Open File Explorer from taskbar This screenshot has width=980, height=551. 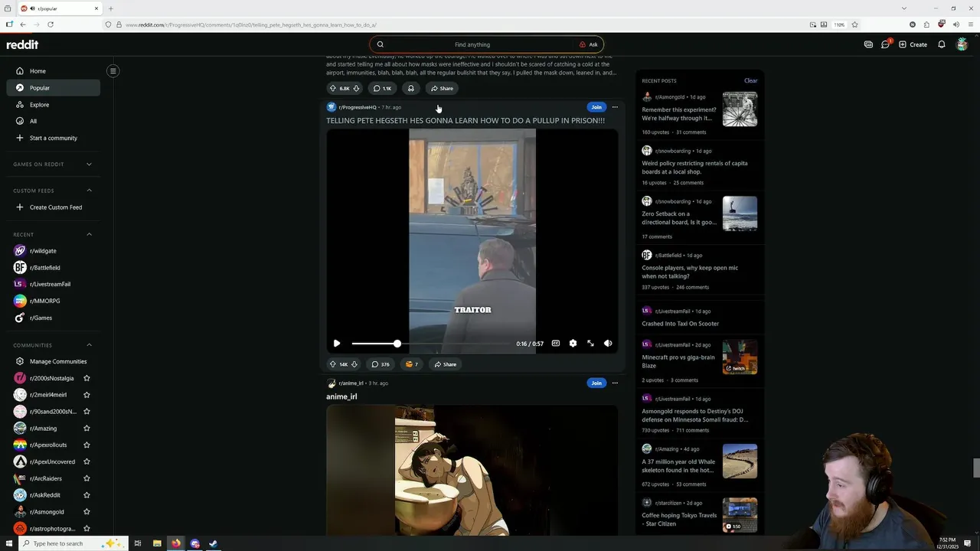click(x=157, y=543)
